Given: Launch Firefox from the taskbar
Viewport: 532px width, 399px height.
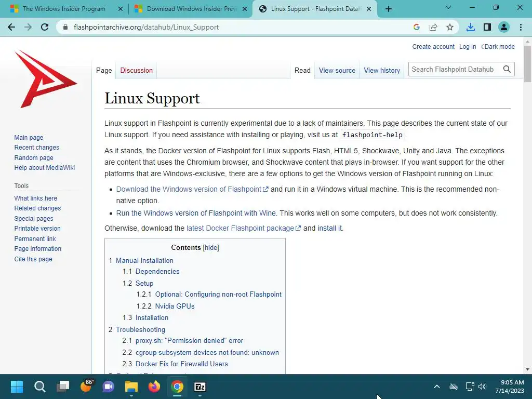Looking at the screenshot, I should (x=154, y=387).
